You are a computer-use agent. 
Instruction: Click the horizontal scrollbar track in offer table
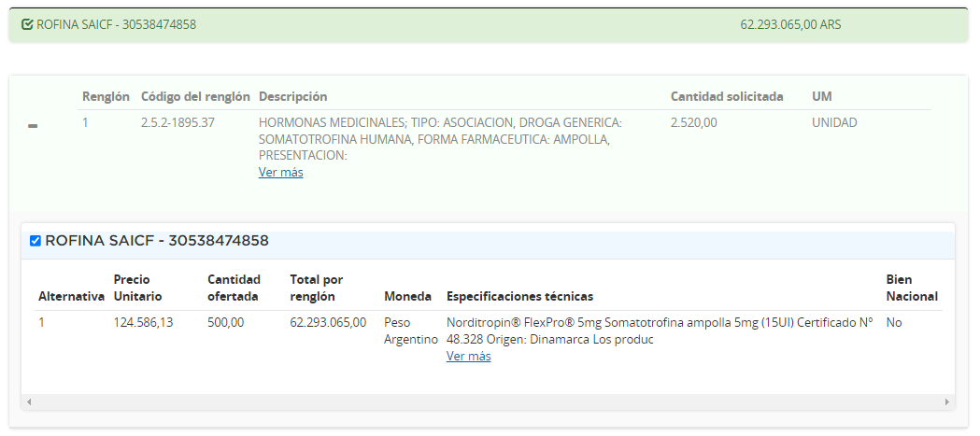486,402
